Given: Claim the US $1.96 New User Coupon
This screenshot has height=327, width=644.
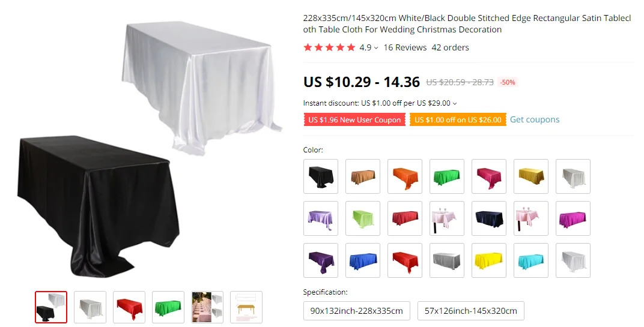Looking at the screenshot, I should point(354,120).
